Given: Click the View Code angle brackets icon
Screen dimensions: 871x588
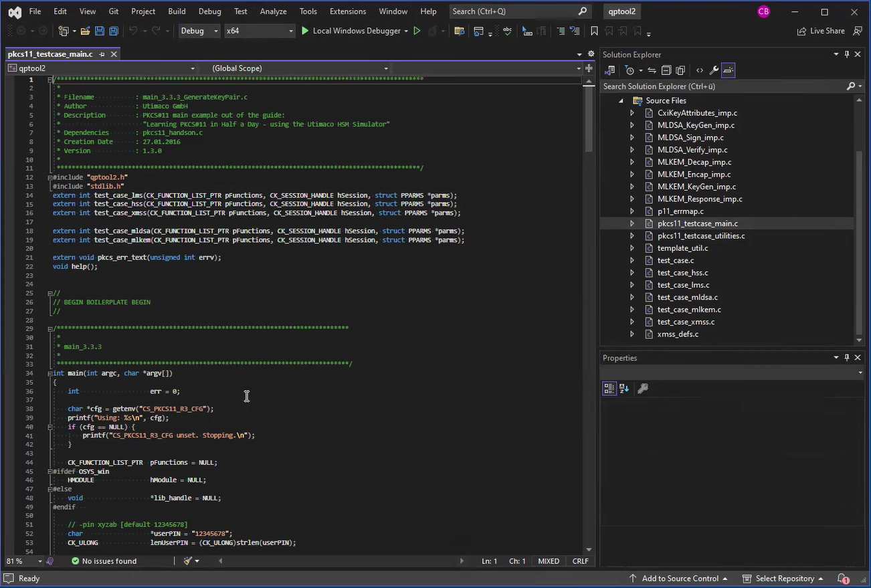Looking at the screenshot, I should pyautogui.click(x=700, y=70).
